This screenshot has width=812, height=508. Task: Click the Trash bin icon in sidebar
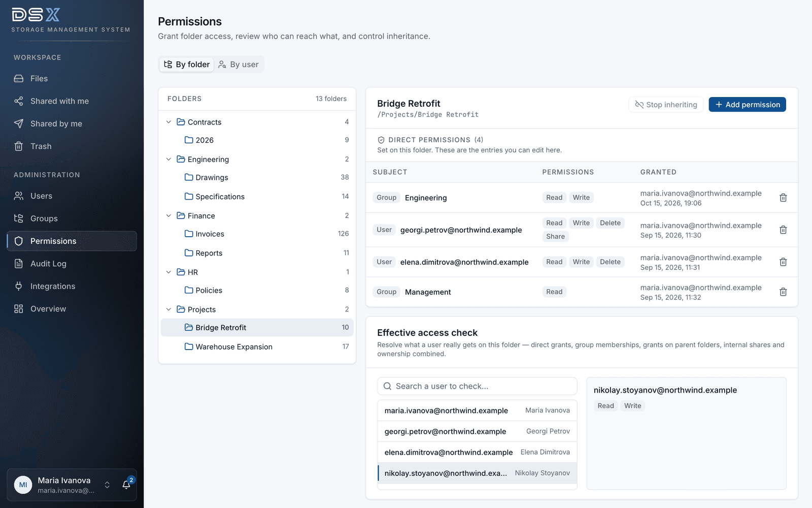19,146
